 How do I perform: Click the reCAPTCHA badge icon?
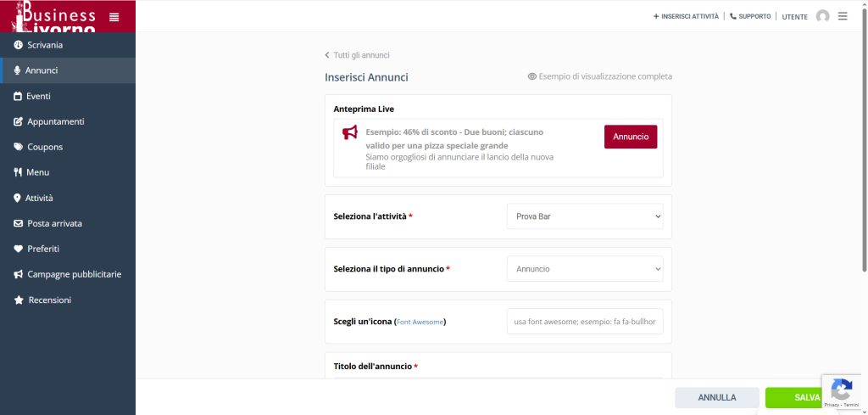(x=841, y=390)
